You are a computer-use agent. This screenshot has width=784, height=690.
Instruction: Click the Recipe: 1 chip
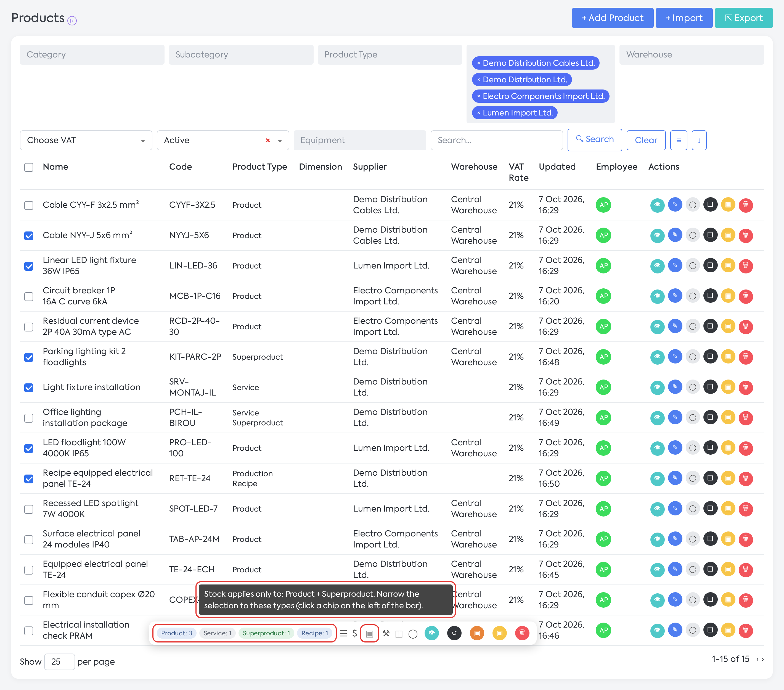click(x=314, y=633)
